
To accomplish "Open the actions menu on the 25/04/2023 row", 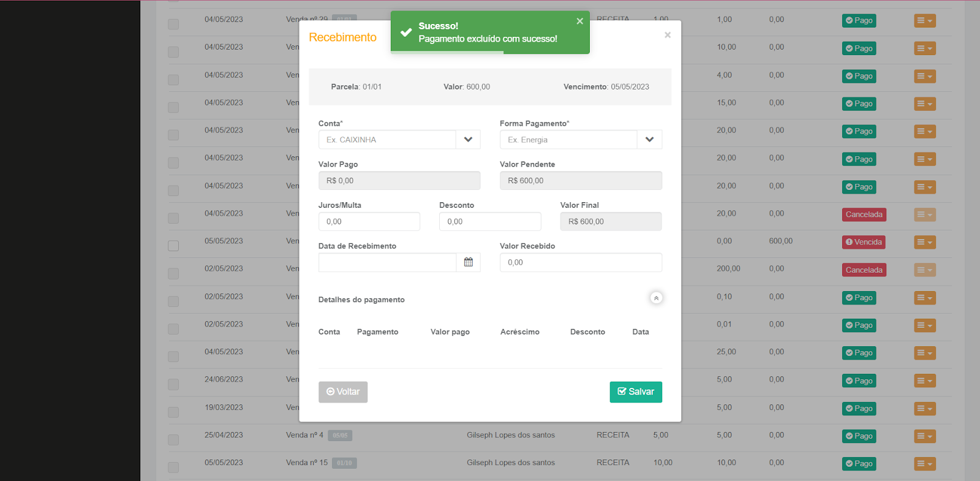I will pyautogui.click(x=924, y=436).
